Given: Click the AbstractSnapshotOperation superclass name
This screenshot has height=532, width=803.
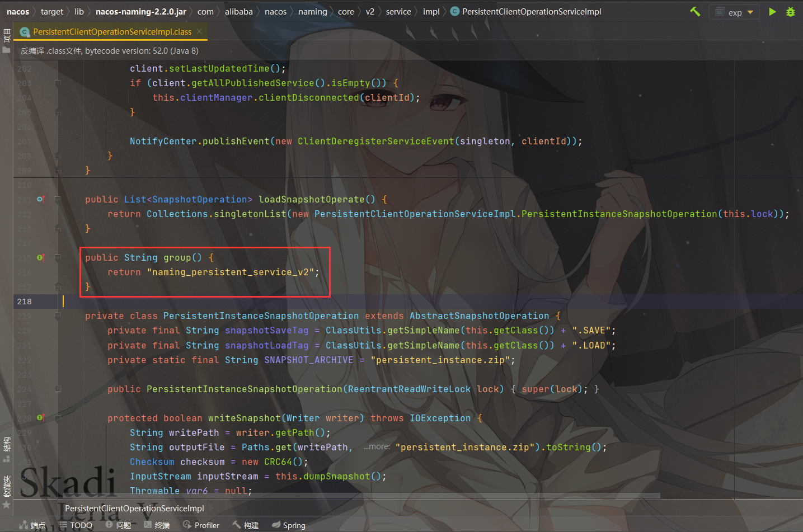Looking at the screenshot, I should 480,316.
